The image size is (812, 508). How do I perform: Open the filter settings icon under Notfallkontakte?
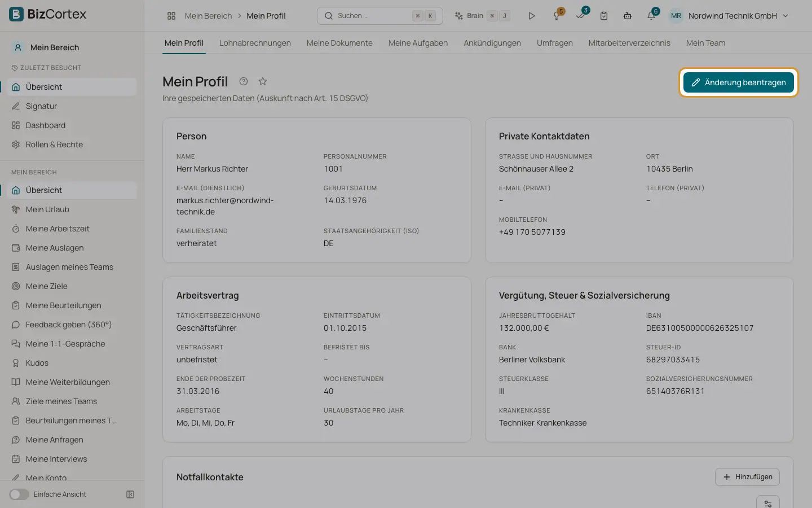pos(768,502)
